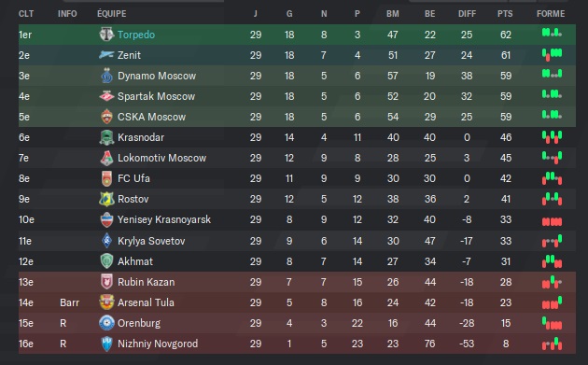Viewport: 588px width, 365px height.
Task: Click the Spartak Moscow badge icon
Action: (106, 96)
